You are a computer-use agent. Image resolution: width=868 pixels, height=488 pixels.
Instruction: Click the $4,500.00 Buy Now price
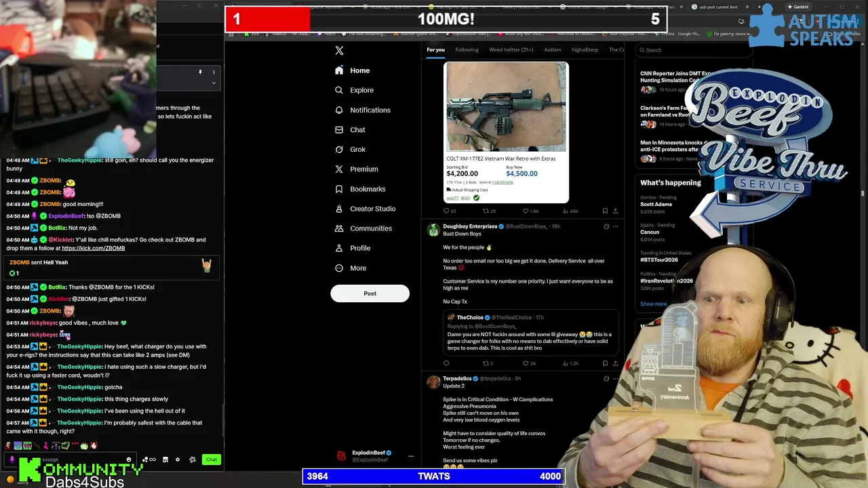(x=521, y=174)
